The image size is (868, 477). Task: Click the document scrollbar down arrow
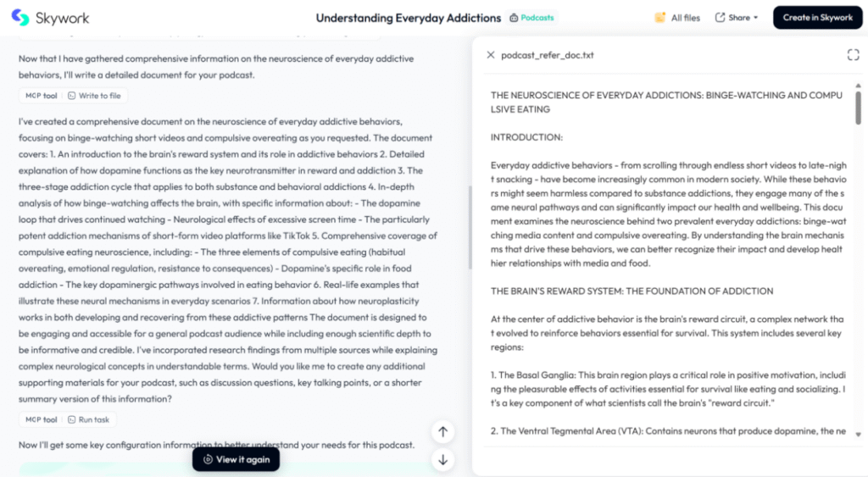coord(858,434)
